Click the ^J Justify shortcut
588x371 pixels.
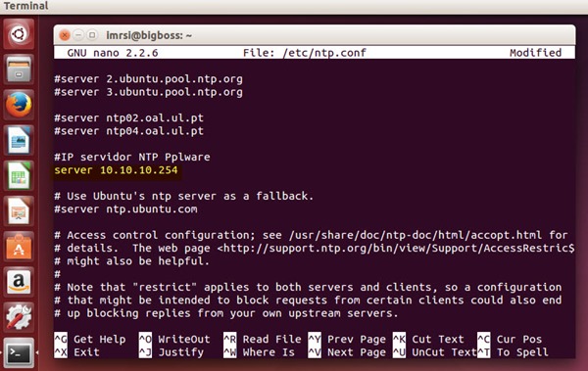click(x=171, y=352)
